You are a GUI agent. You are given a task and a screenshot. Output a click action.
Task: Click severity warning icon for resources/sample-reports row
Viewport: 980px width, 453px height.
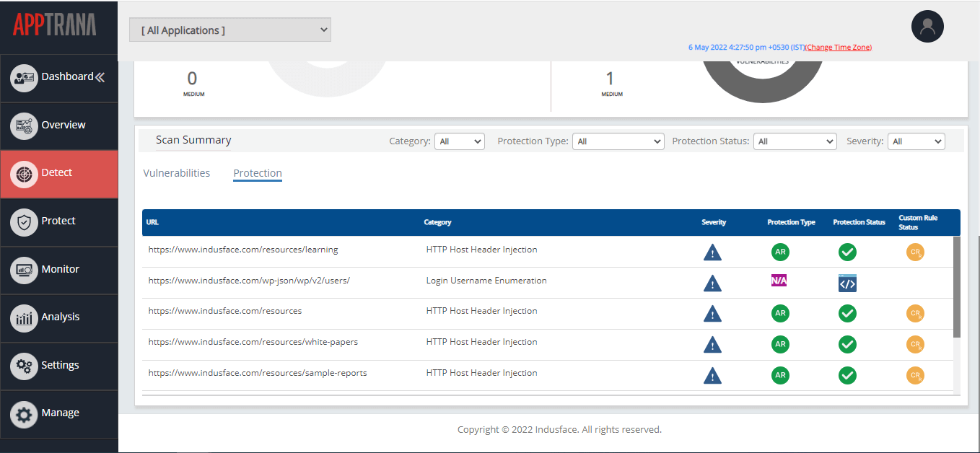coord(712,376)
